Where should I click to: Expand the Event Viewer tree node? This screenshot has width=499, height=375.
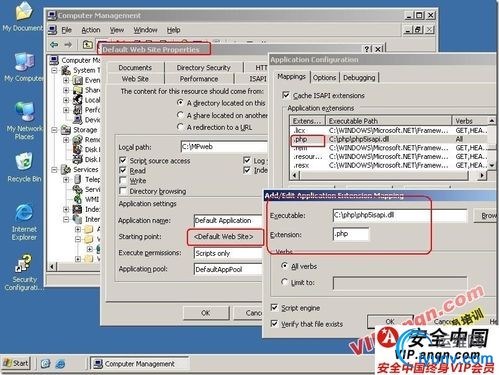point(66,80)
